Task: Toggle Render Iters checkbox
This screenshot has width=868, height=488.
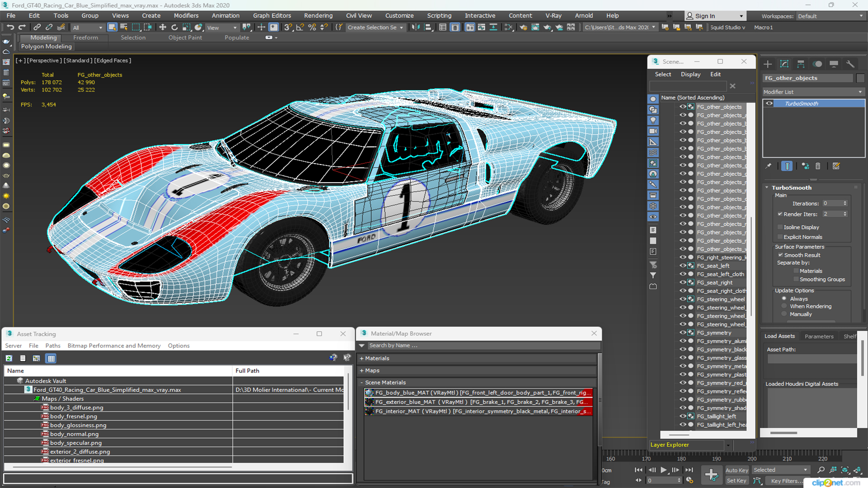Action: click(x=780, y=214)
